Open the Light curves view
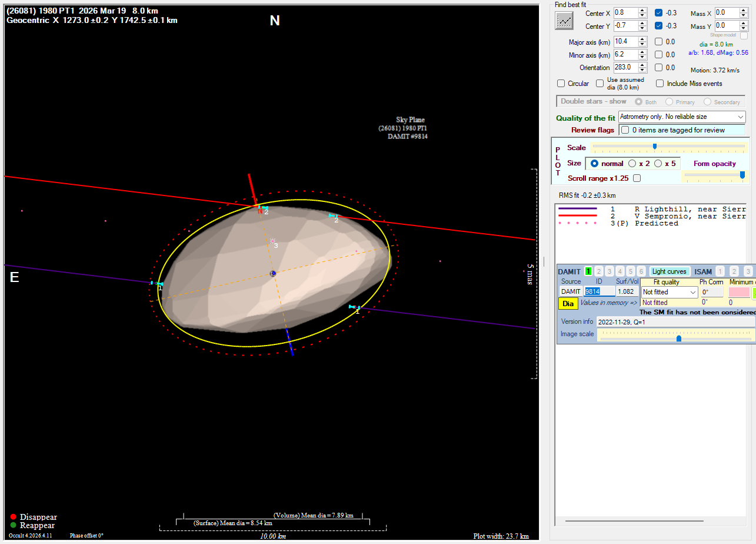756x544 pixels. pos(669,271)
